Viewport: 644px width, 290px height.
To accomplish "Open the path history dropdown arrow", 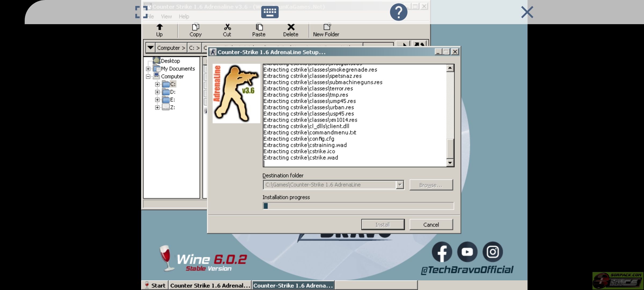I will click(151, 48).
